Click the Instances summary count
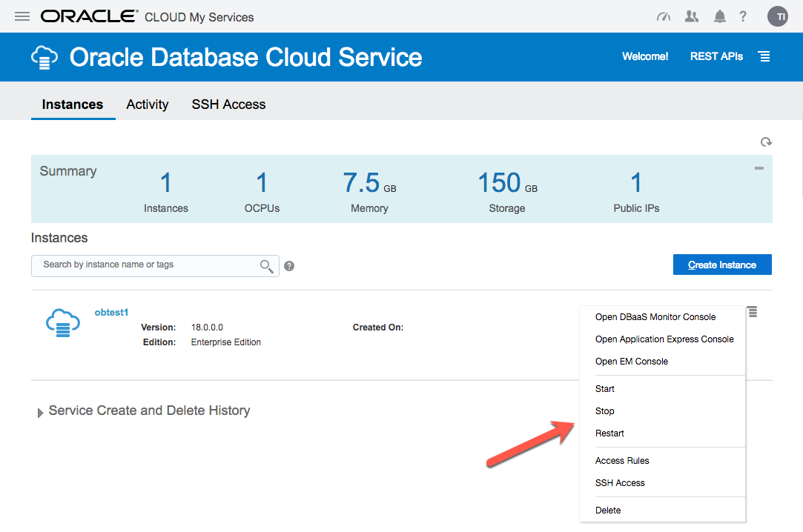Screen dimensions: 803x532 (x=165, y=183)
